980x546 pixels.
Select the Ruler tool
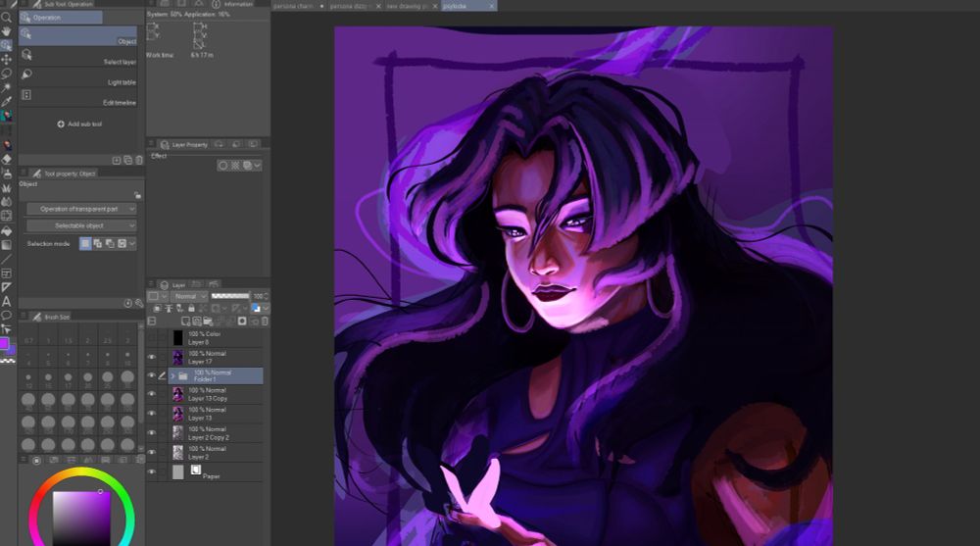(x=6, y=287)
